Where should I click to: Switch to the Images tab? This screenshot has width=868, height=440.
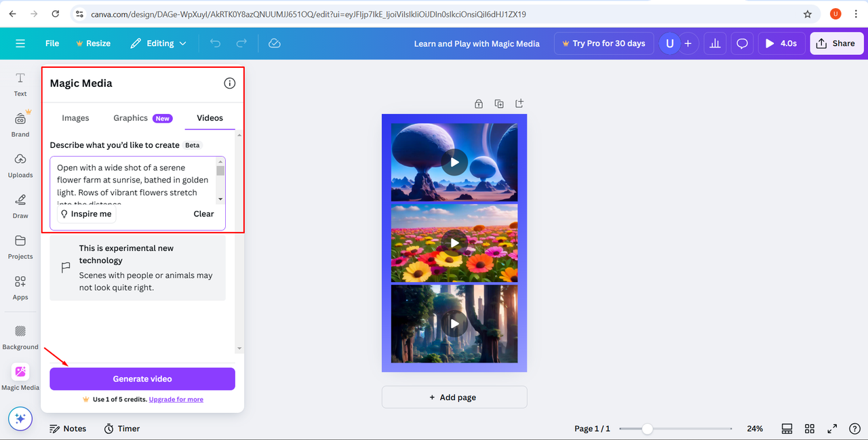coord(75,118)
